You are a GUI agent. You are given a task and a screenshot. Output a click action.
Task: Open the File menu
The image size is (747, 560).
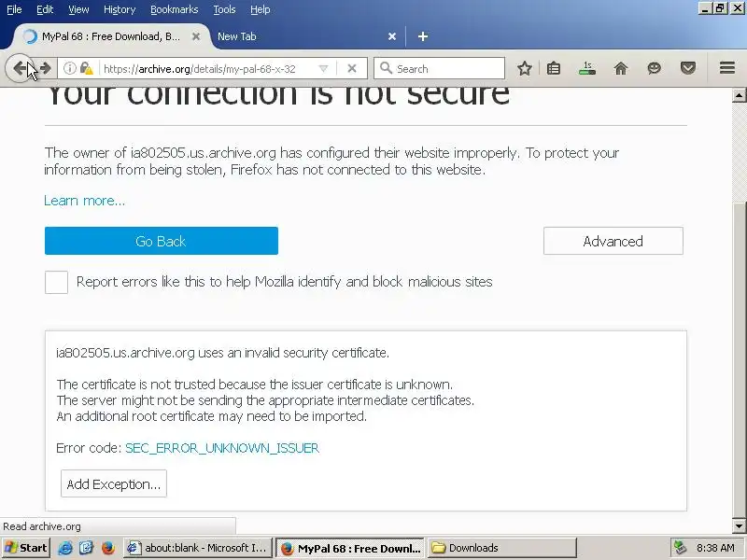[x=14, y=9]
